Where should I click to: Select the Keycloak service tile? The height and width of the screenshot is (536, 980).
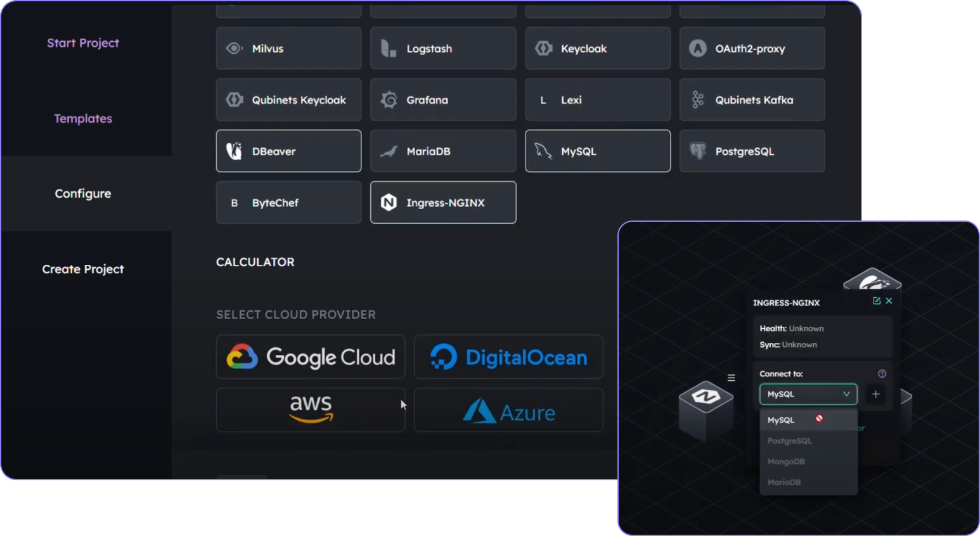[x=598, y=48]
